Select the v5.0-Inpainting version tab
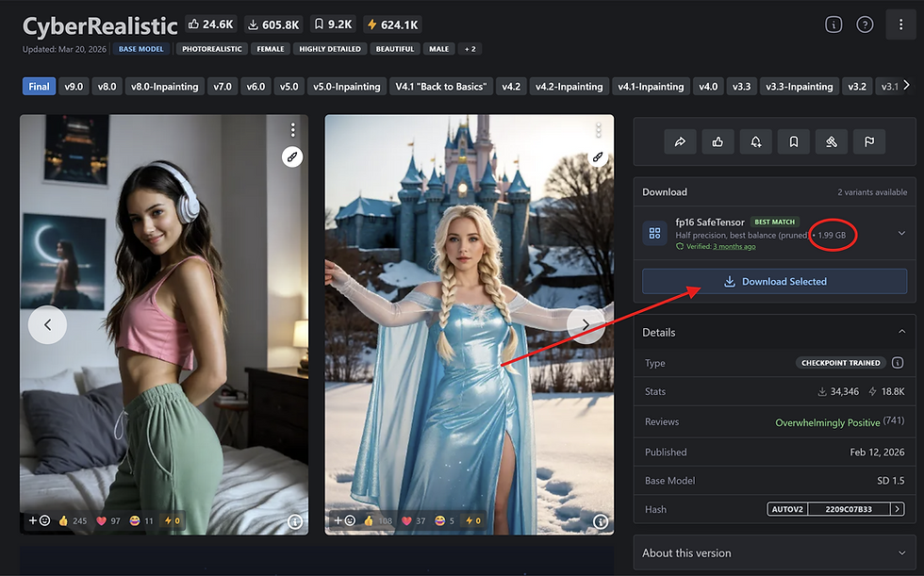The image size is (924, 576). pyautogui.click(x=347, y=87)
